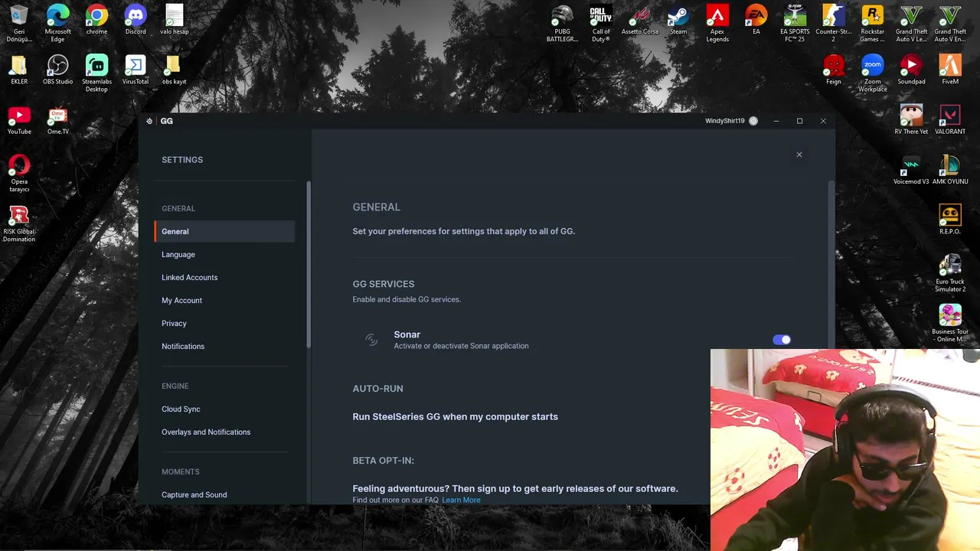Open the EA app shortcut

coord(756,20)
